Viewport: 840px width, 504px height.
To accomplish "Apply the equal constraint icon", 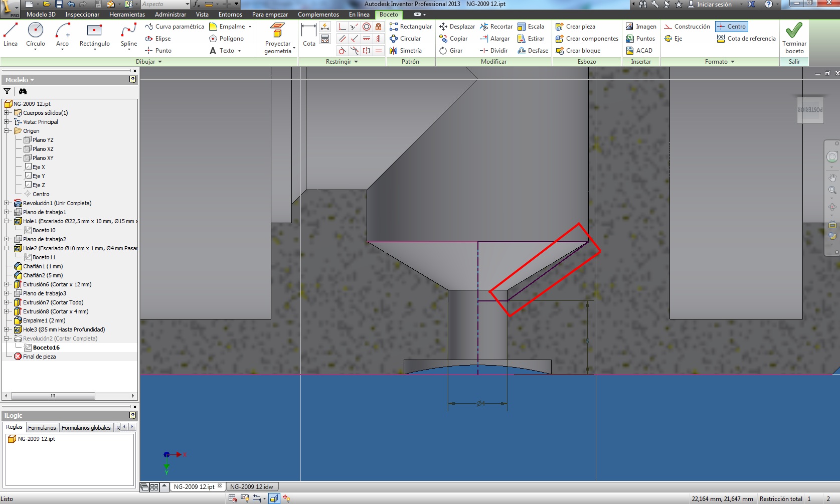I will pos(379,51).
